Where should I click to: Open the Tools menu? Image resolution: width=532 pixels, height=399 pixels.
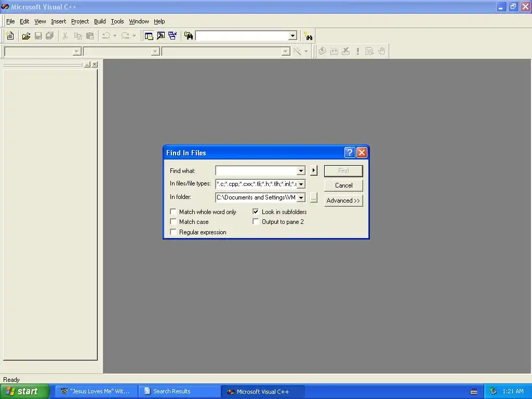pyautogui.click(x=117, y=21)
